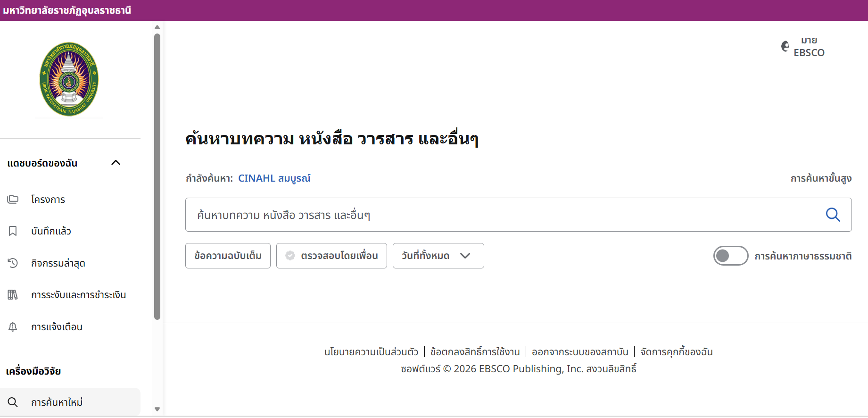
Task: Click the MyEBSCO account icon
Action: [785, 46]
